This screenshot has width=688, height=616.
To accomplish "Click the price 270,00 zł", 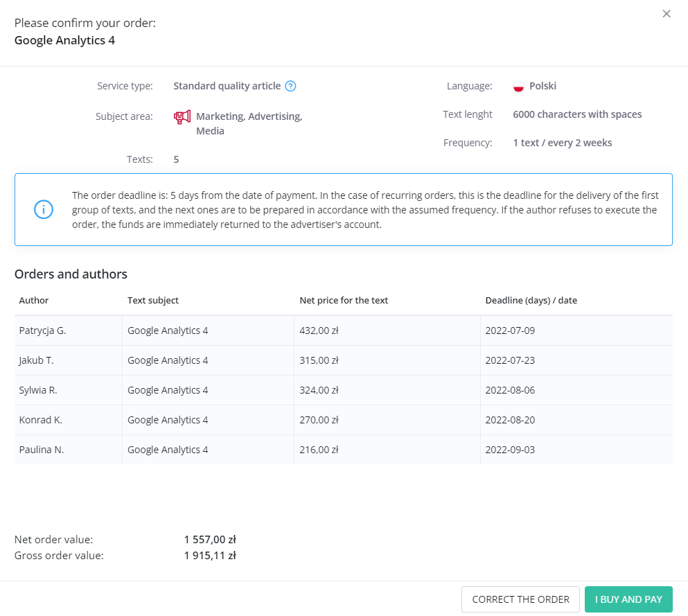I will point(319,421).
